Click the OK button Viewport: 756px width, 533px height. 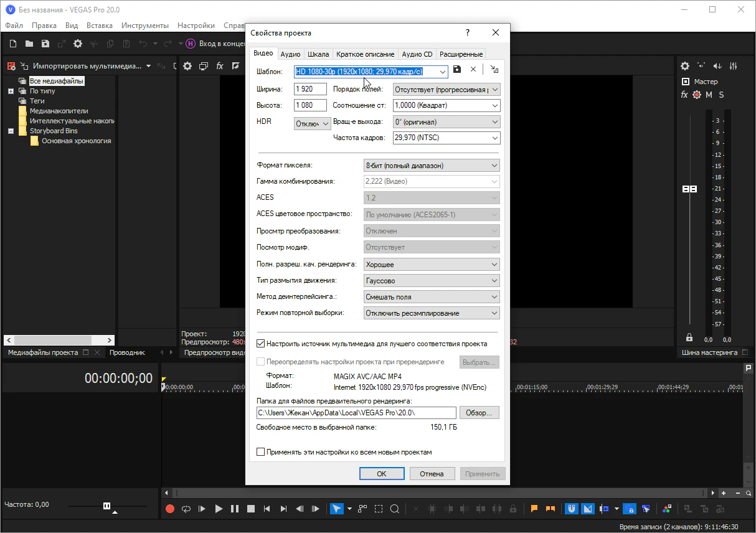pyautogui.click(x=382, y=474)
